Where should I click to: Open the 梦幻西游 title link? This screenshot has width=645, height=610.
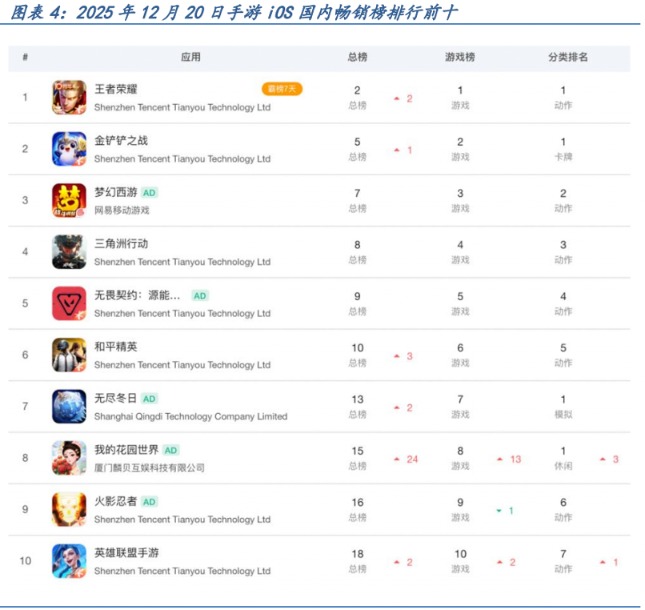click(116, 193)
